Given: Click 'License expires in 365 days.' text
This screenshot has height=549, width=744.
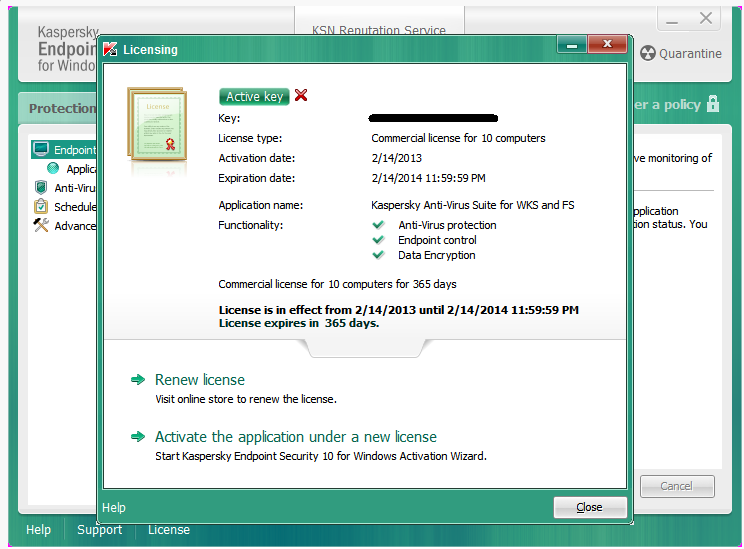Looking at the screenshot, I should click(299, 324).
